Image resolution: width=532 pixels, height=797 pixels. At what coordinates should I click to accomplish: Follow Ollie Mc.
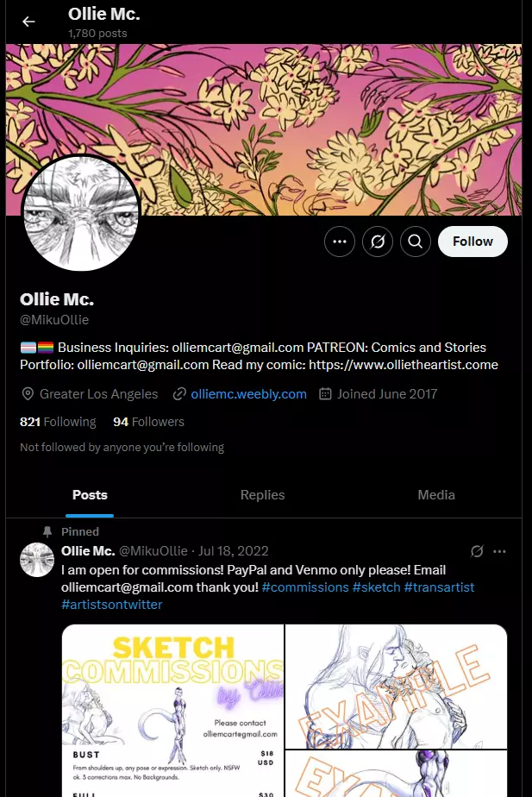(473, 242)
